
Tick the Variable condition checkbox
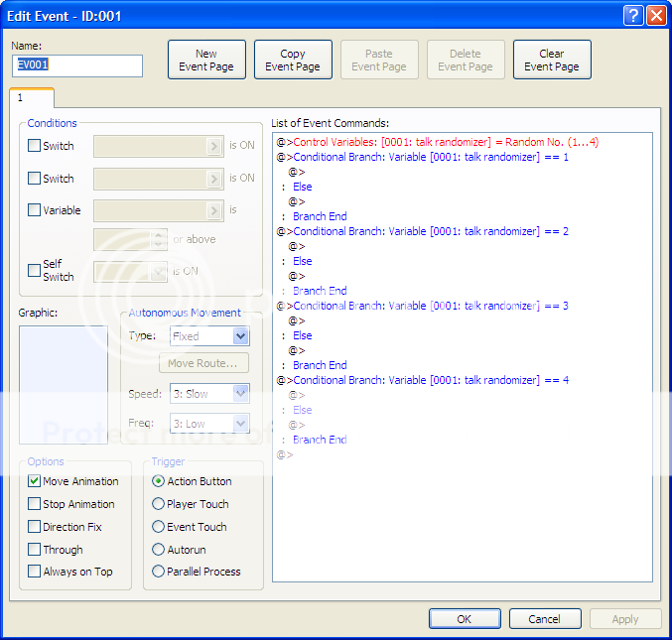35,210
